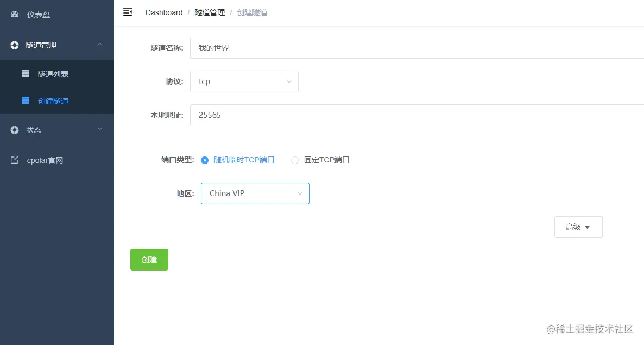Click 隧道管理 breadcrumb
The width and height of the screenshot is (644, 345).
tap(210, 12)
